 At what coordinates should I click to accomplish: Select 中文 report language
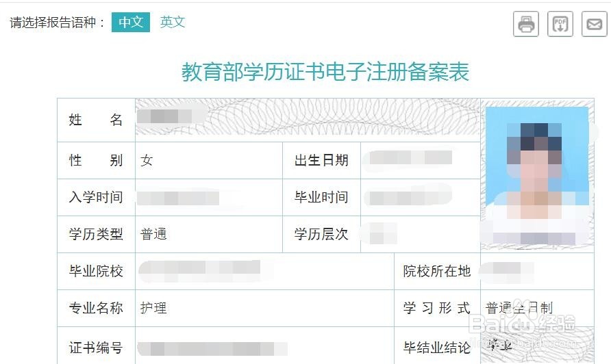(131, 22)
